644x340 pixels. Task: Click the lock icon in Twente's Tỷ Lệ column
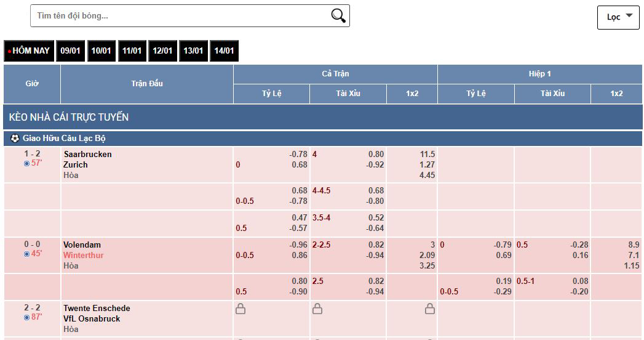pyautogui.click(x=241, y=309)
